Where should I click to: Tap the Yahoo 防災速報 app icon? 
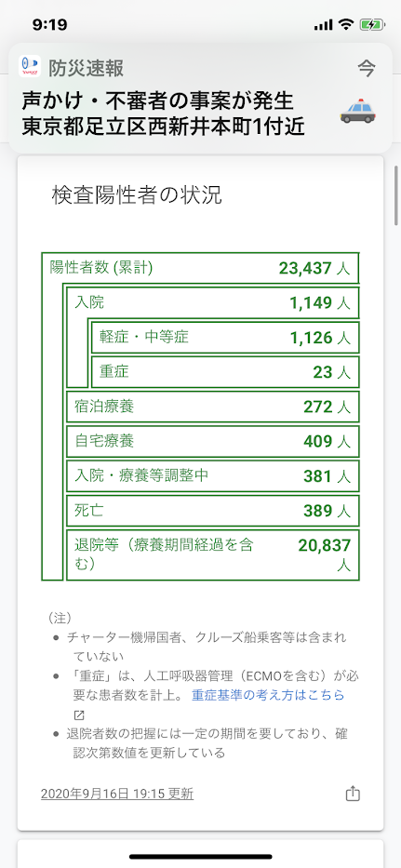pyautogui.click(x=30, y=66)
